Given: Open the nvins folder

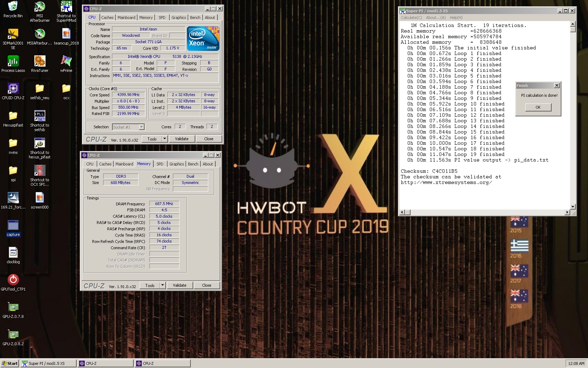Looking at the screenshot, I should point(13,146).
